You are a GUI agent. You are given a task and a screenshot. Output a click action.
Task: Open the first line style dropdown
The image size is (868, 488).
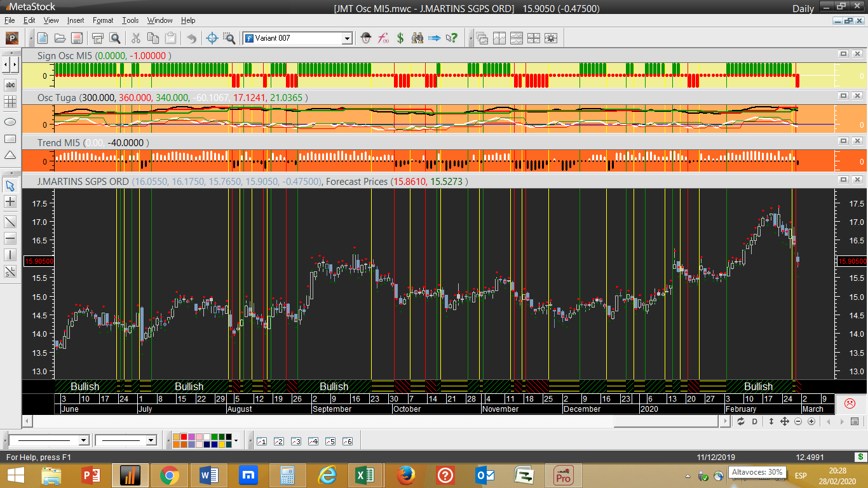tap(83, 440)
